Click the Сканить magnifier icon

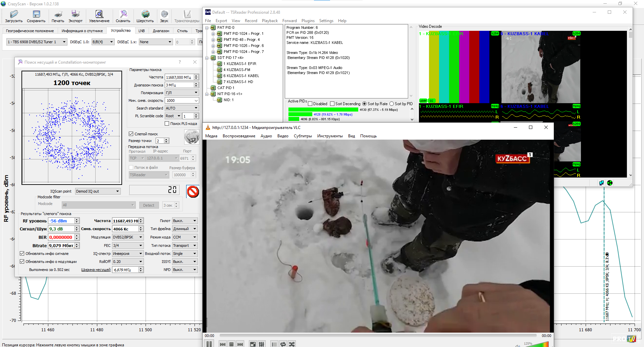pyautogui.click(x=123, y=16)
